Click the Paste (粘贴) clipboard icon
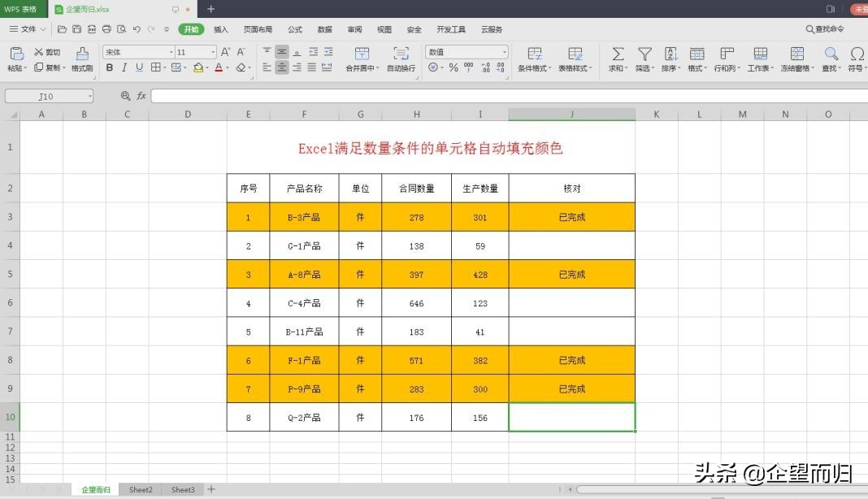Screen dimensions: 868x499 [16, 54]
